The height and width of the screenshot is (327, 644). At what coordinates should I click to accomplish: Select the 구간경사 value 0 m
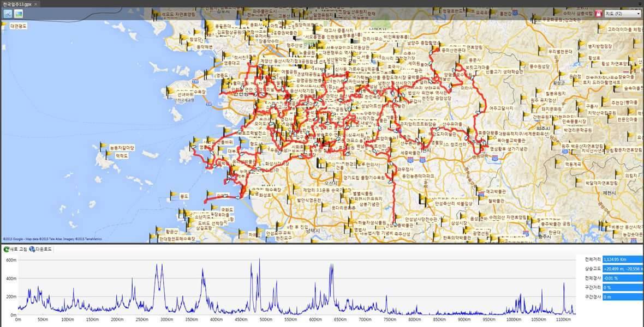coord(623,297)
